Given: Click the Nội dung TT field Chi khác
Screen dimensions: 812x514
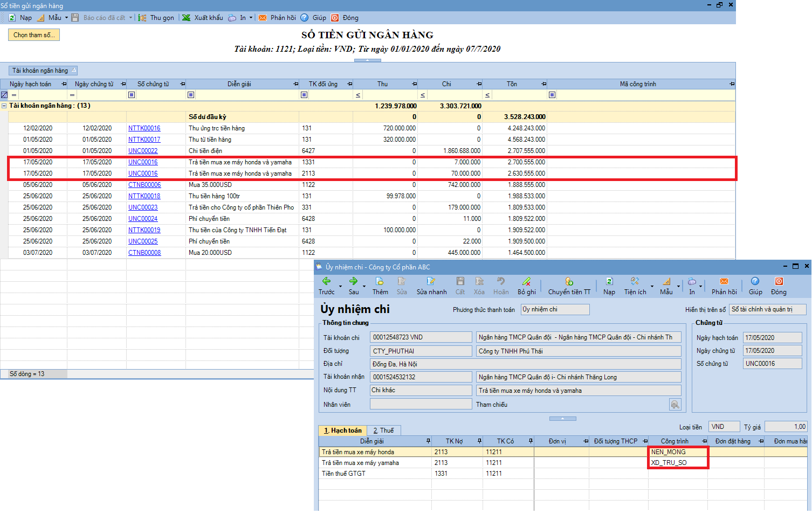Looking at the screenshot, I should [421, 390].
